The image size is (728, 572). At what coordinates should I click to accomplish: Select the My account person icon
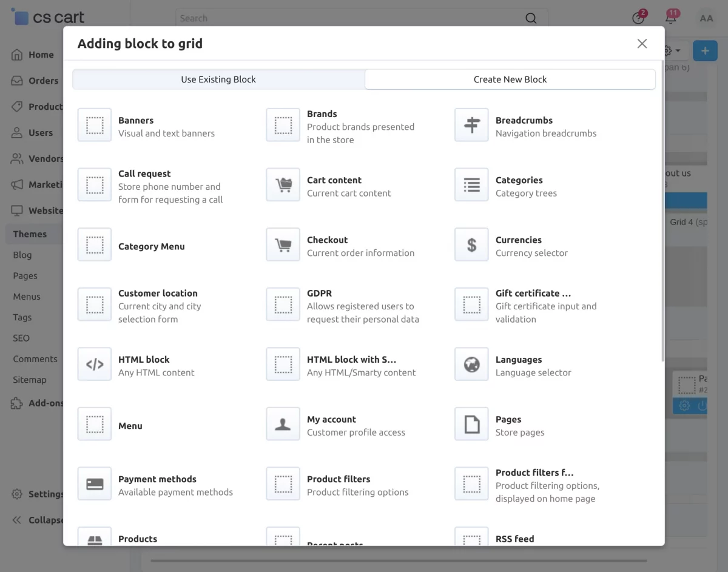tap(283, 424)
